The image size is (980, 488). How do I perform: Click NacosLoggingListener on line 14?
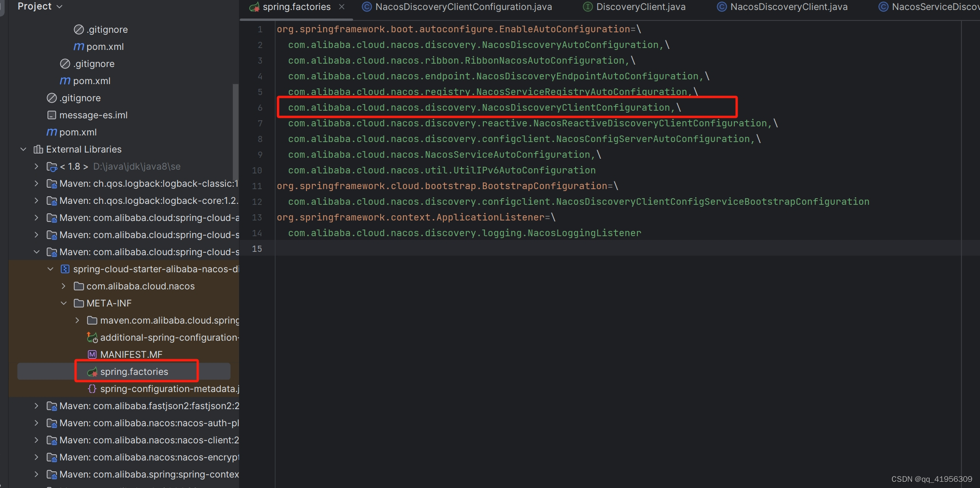pos(584,233)
